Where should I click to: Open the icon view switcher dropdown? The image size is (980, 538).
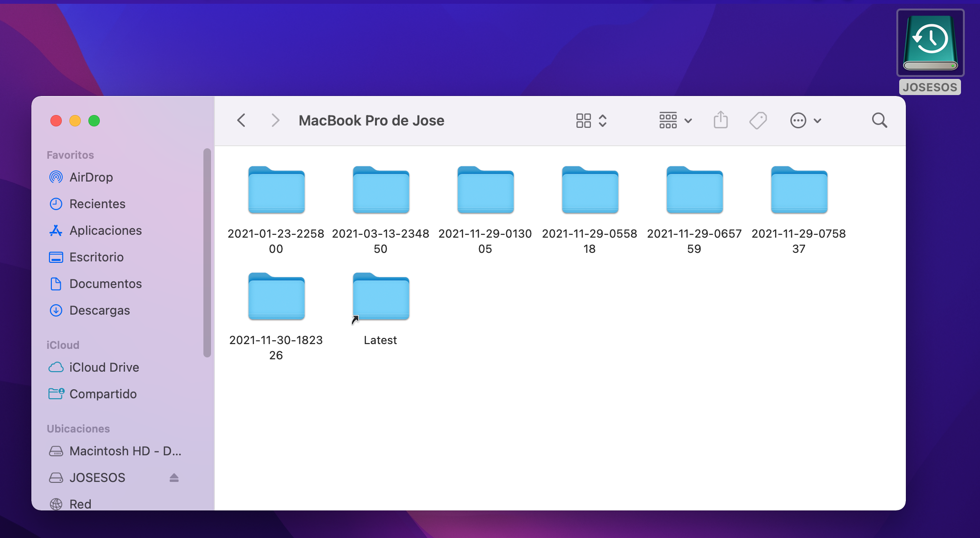click(x=591, y=120)
